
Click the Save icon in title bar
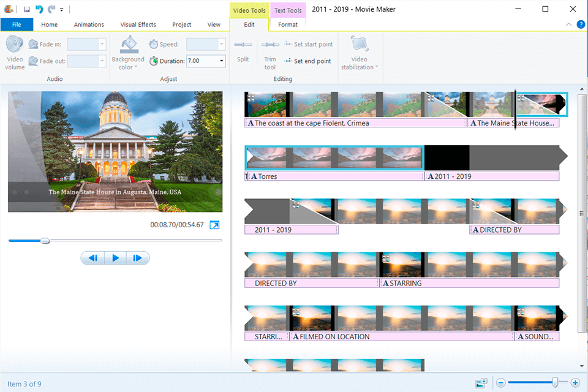coord(27,9)
